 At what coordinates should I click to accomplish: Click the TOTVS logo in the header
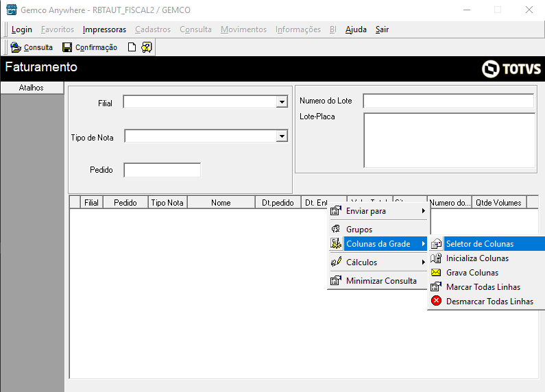(511, 69)
